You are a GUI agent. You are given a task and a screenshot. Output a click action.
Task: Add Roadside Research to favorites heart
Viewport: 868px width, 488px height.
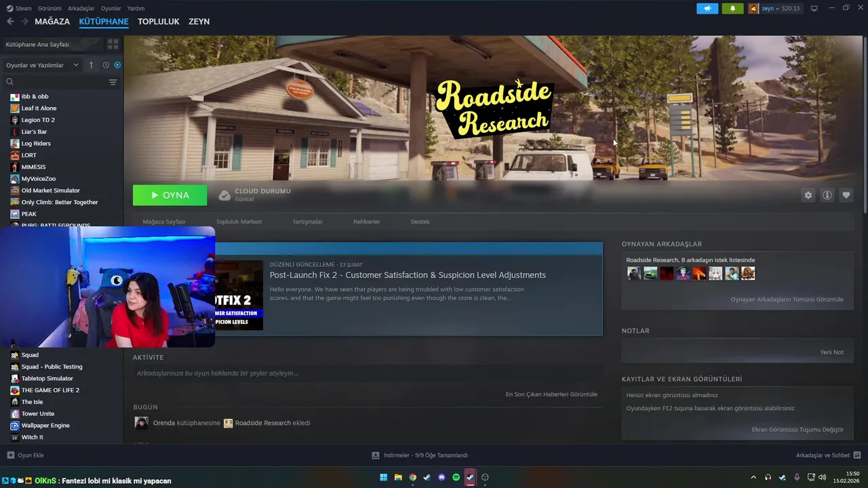[x=846, y=195]
